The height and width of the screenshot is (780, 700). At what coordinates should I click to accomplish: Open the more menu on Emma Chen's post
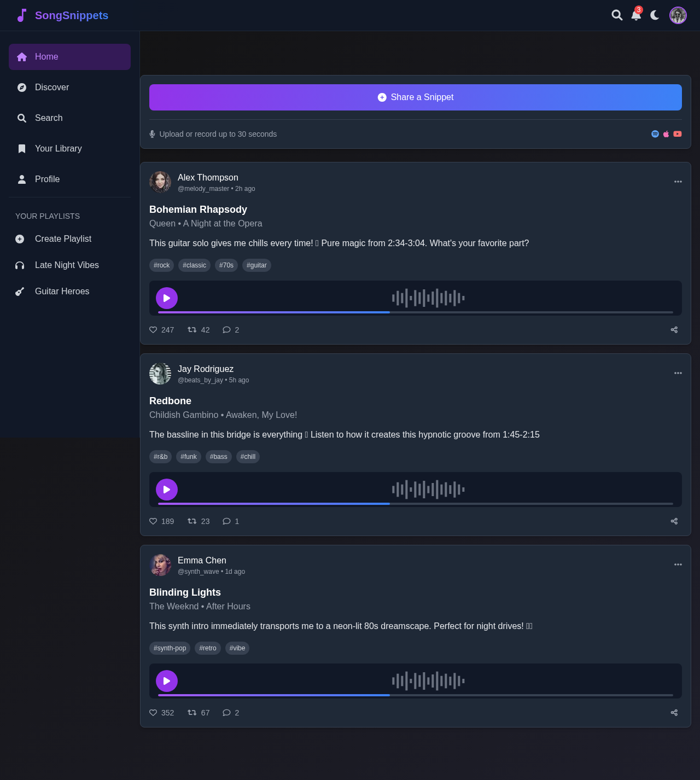pos(678,564)
